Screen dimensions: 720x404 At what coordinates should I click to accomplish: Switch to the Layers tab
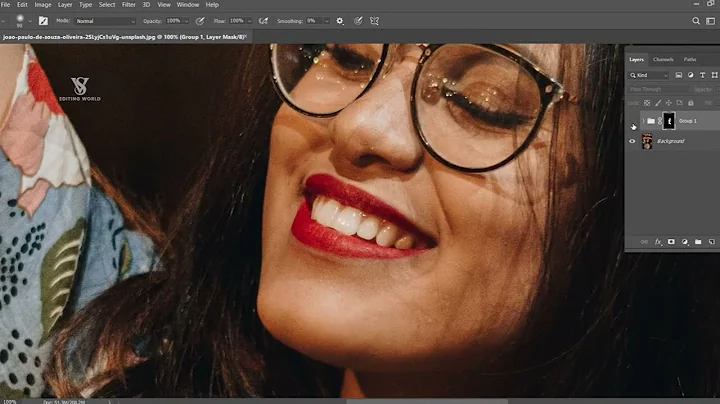click(636, 59)
